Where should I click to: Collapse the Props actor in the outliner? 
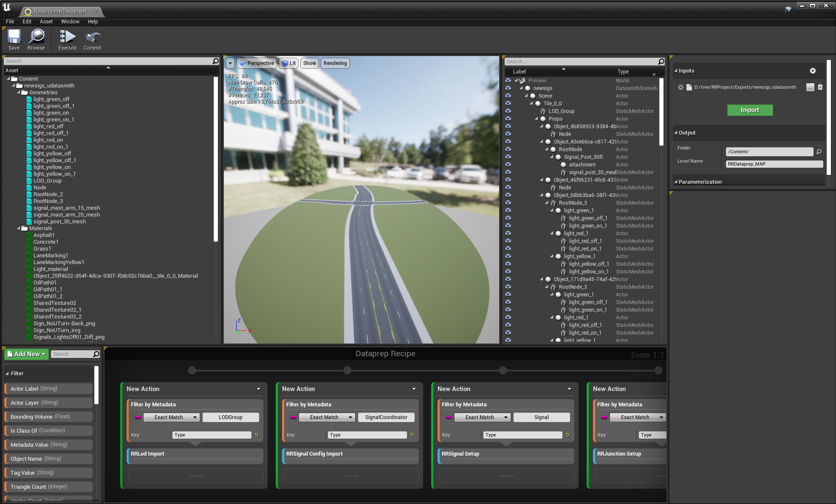point(536,119)
